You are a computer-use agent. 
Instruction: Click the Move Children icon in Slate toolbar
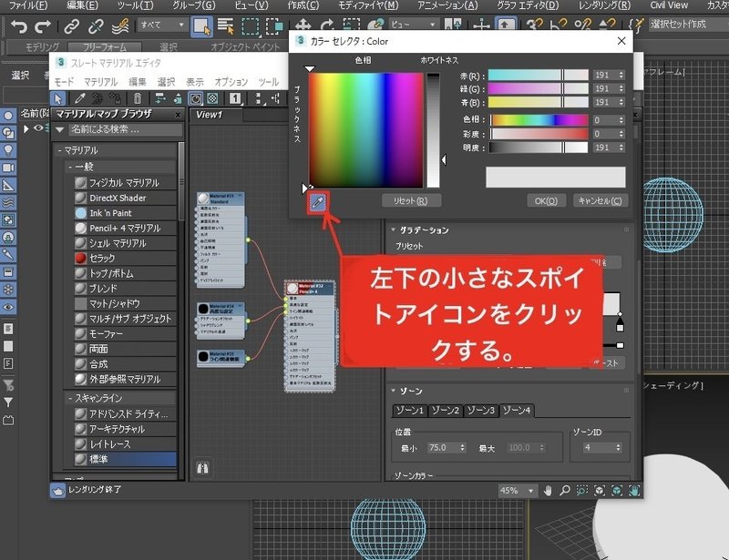160,98
